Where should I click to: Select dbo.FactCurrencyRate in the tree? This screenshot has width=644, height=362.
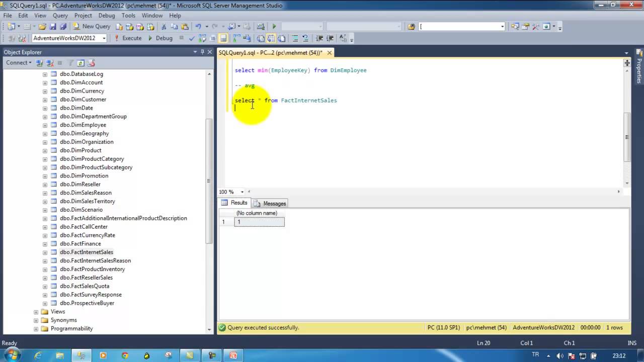87,235
